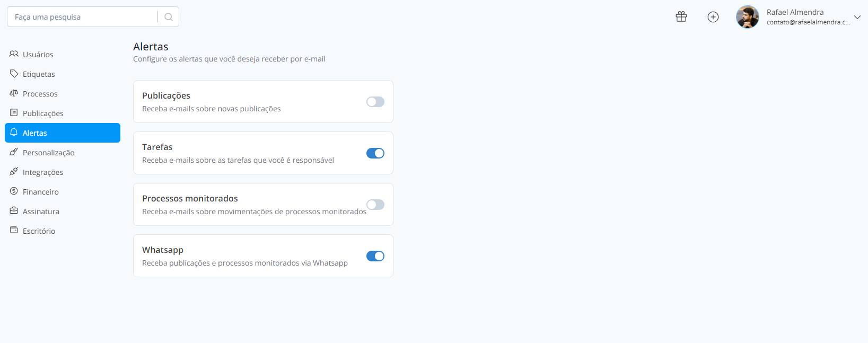Click the Integrações plug icon

pyautogui.click(x=14, y=172)
